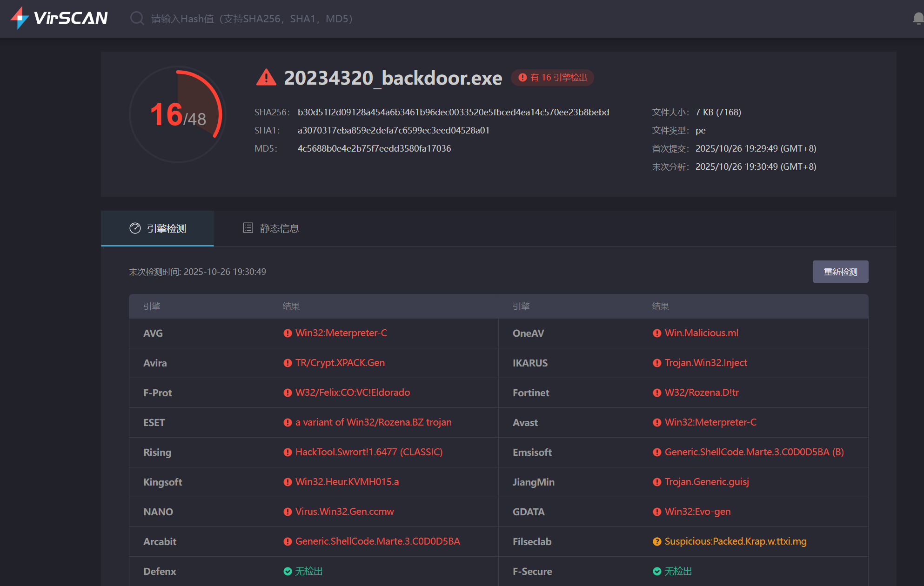924x586 pixels.
Task: Click ESET Win32/Rozena.BZ trojan result
Action: coord(373,422)
